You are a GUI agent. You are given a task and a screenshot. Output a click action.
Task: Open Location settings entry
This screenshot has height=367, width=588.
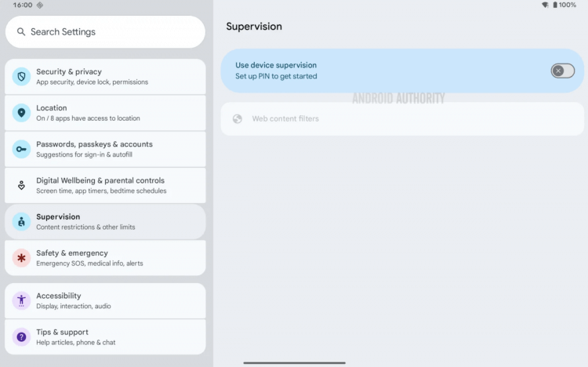click(105, 113)
